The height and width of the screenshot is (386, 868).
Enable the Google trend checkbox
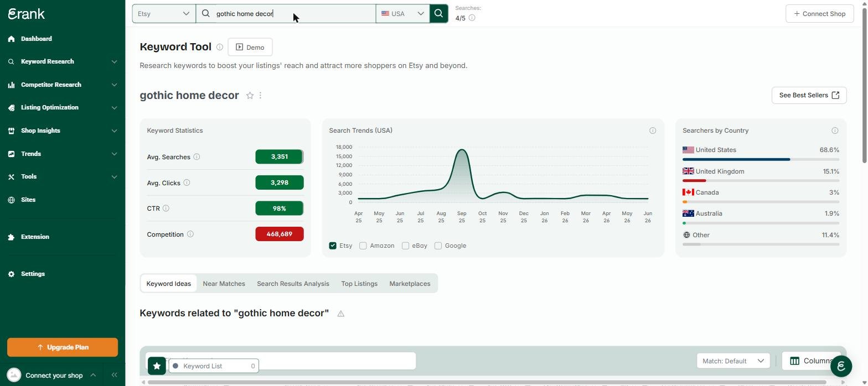pyautogui.click(x=438, y=246)
